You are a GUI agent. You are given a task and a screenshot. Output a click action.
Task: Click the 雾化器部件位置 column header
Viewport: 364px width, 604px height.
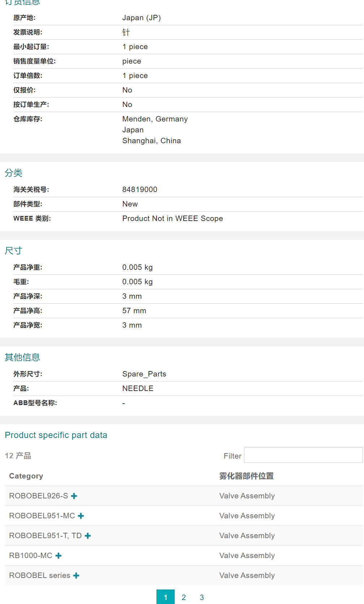(x=247, y=476)
